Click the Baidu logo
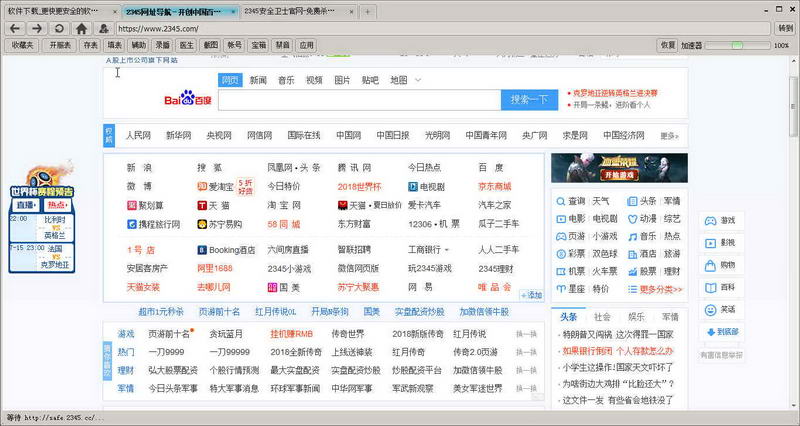 click(x=188, y=97)
